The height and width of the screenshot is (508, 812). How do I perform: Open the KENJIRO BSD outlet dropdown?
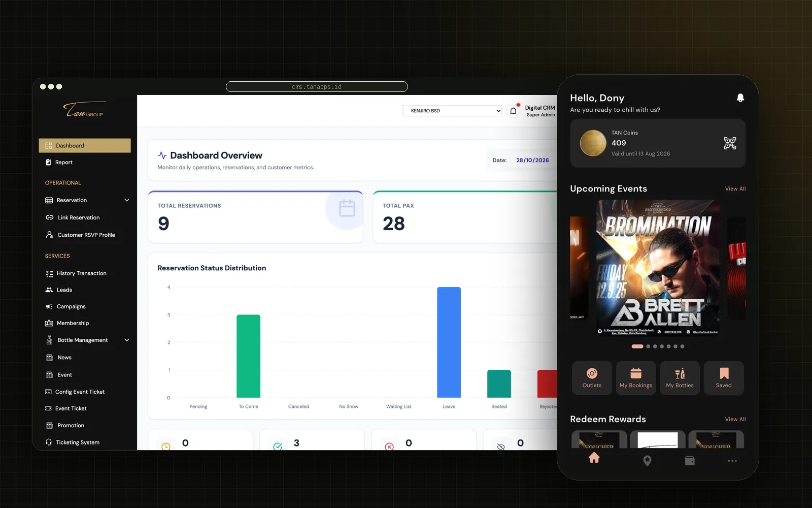pos(452,111)
